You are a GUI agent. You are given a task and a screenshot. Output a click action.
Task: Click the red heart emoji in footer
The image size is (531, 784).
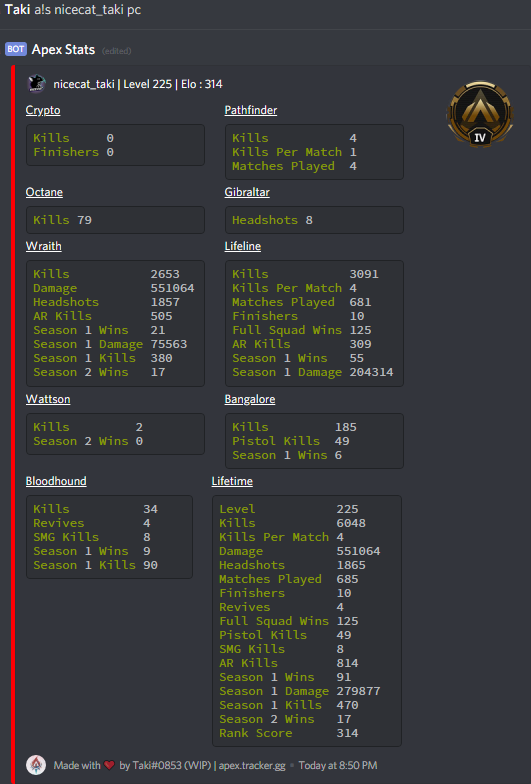(109, 766)
